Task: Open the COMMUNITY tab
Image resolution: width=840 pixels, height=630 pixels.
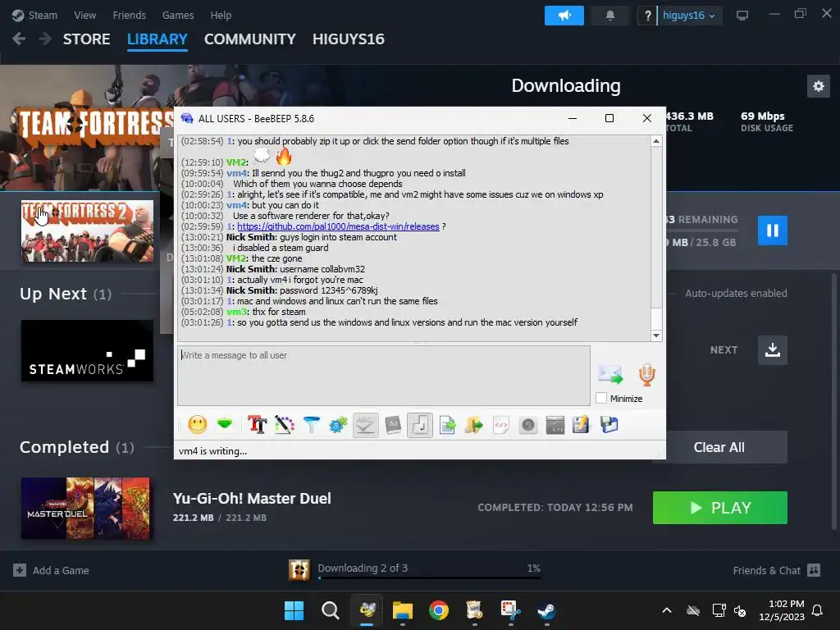Action: click(x=249, y=39)
